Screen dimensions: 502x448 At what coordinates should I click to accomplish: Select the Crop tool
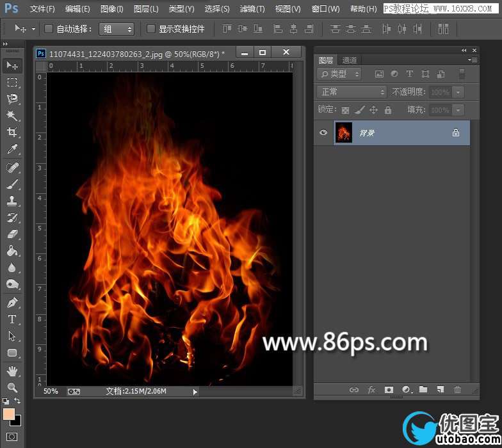coord(12,132)
